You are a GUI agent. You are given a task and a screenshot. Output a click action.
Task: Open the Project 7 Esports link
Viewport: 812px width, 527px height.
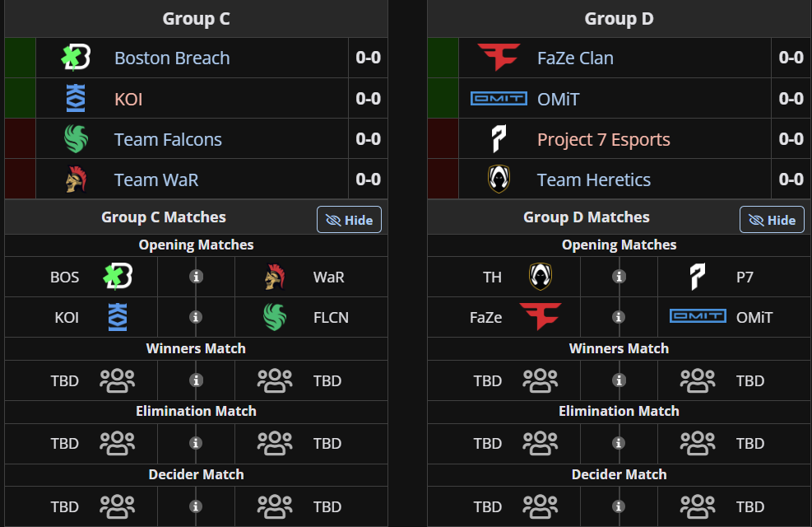pyautogui.click(x=603, y=139)
